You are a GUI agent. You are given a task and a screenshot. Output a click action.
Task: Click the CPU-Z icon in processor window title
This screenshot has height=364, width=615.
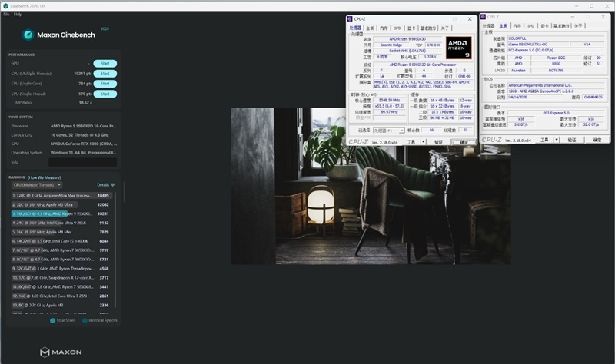tap(350, 18)
